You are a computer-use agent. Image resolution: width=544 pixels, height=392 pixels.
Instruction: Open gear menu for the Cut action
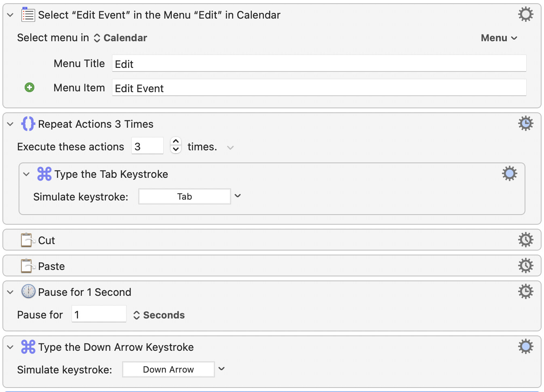525,240
